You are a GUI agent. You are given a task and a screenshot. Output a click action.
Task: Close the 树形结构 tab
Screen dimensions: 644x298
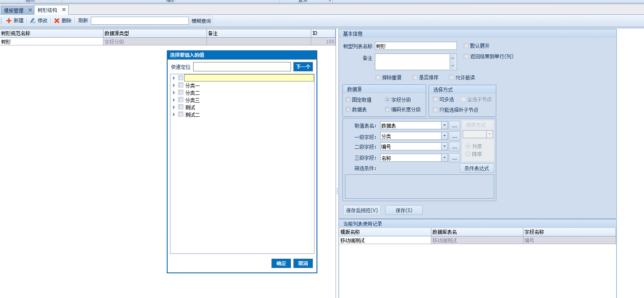[64, 10]
